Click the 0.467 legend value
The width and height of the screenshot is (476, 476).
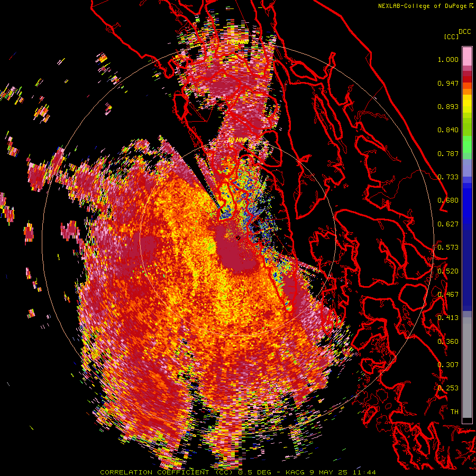point(448,295)
